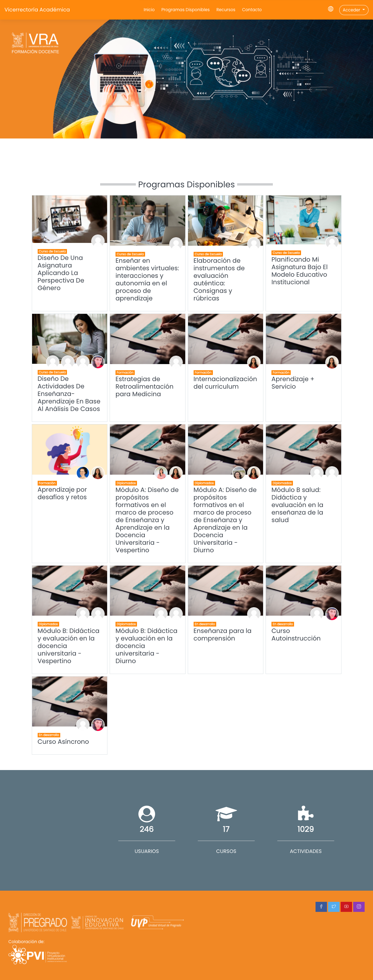Screen dimensions: 373x980
Task: Open the YouTube icon in footer
Action: tap(346, 907)
